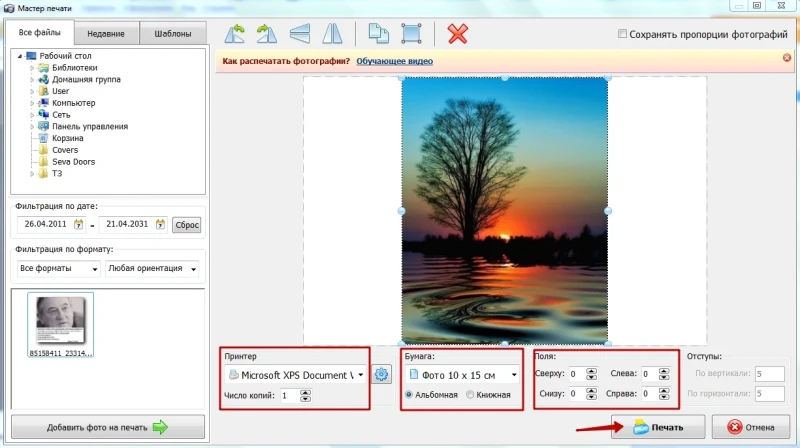The height and width of the screenshot is (448, 800).
Task: Click the fit-to-frame toolbar icon
Action: click(411, 34)
